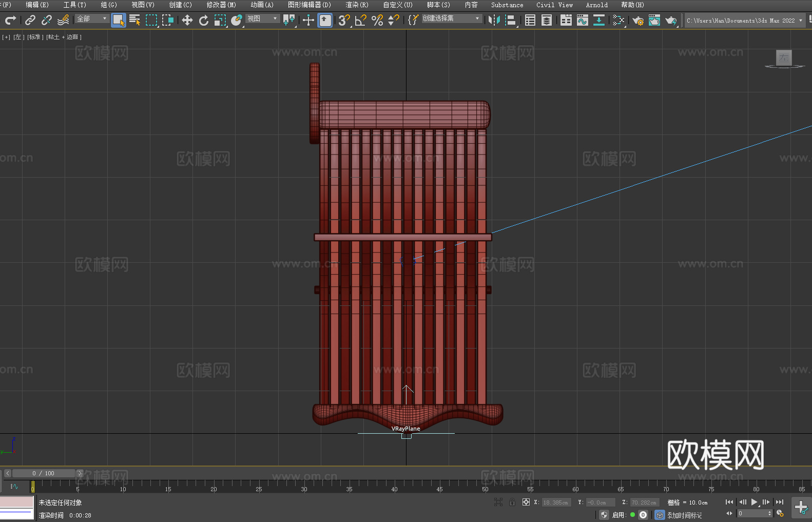The image size is (812, 522).
Task: Open reference coordinate system 视图 dropdown
Action: coord(262,18)
